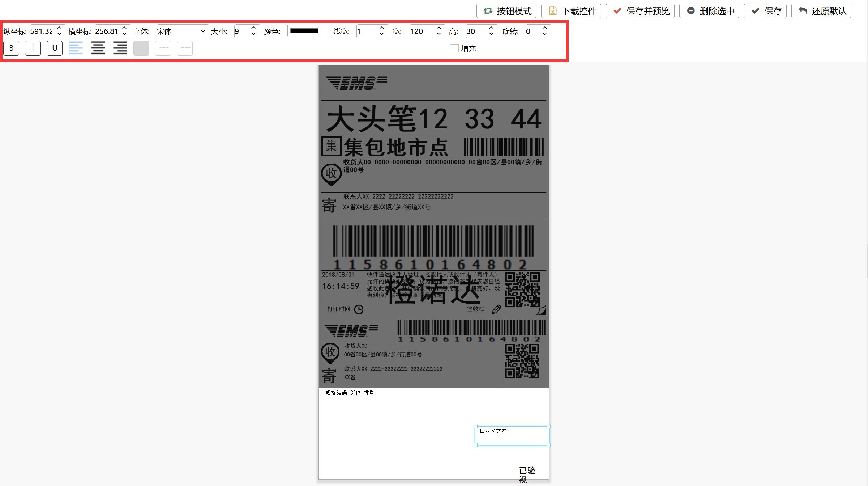Select the 橙诺达 watermark text
Image resolution: width=868 pixels, height=486 pixels.
[x=433, y=290]
